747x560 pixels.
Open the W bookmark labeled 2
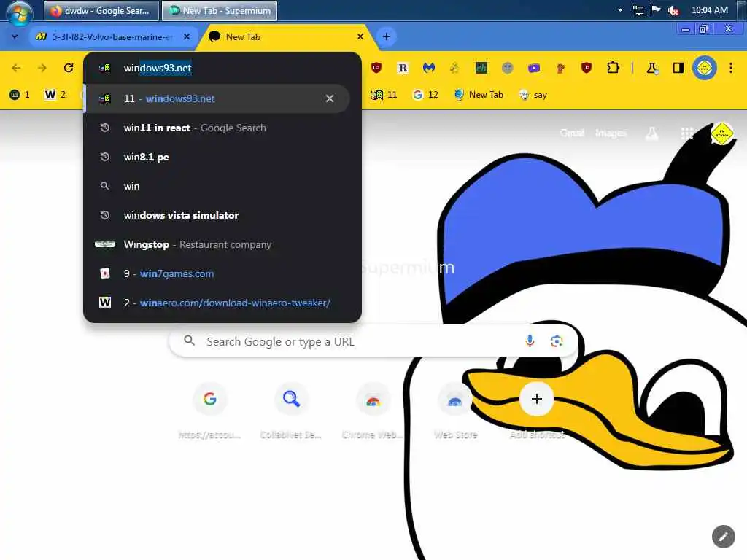coord(55,95)
